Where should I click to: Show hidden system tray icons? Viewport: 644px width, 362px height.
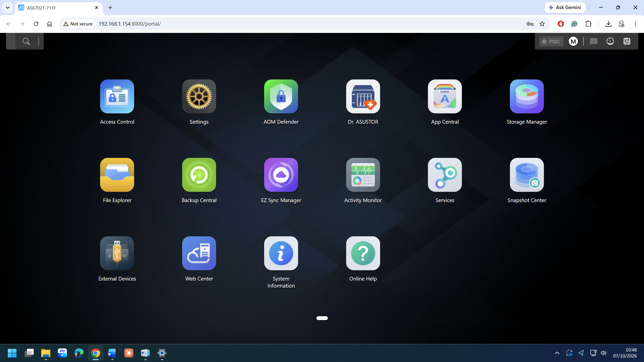click(x=557, y=353)
